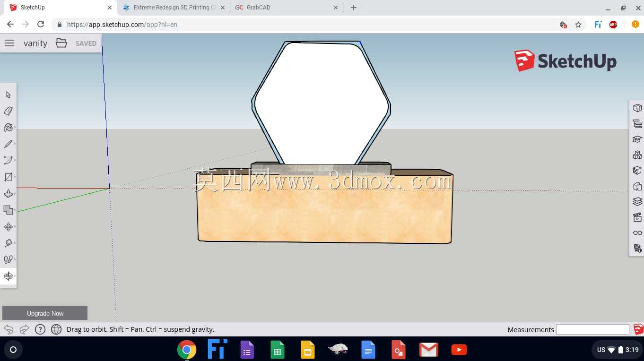Screen dimensions: 644x361
Task: Choose the Paint Bucket tool
Action: (x=8, y=128)
